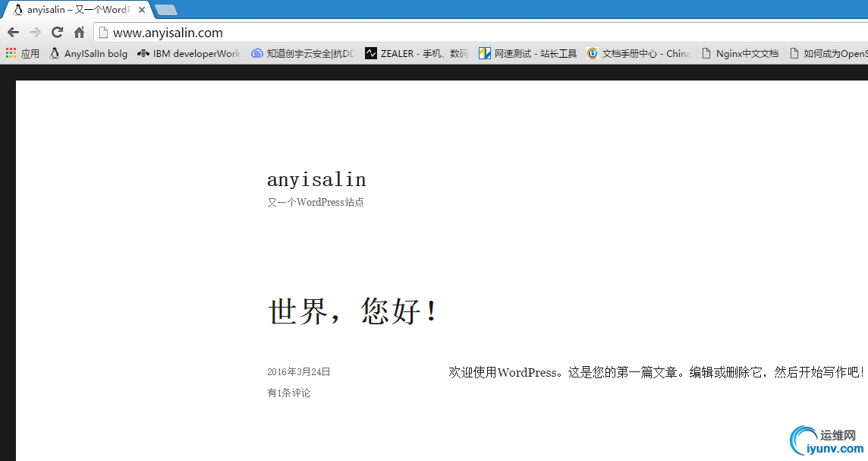Click the www.anyisalin.com address bar
The image size is (868, 461).
480,33
